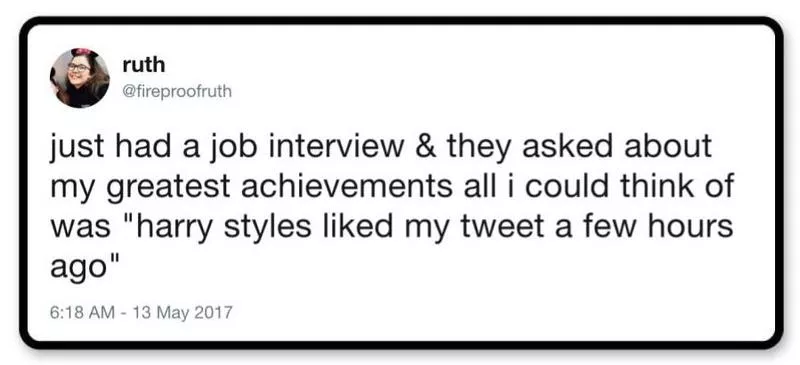Viewport: 800px width, 365px height.
Task: Click the display name "ruth"
Action: 144,65
